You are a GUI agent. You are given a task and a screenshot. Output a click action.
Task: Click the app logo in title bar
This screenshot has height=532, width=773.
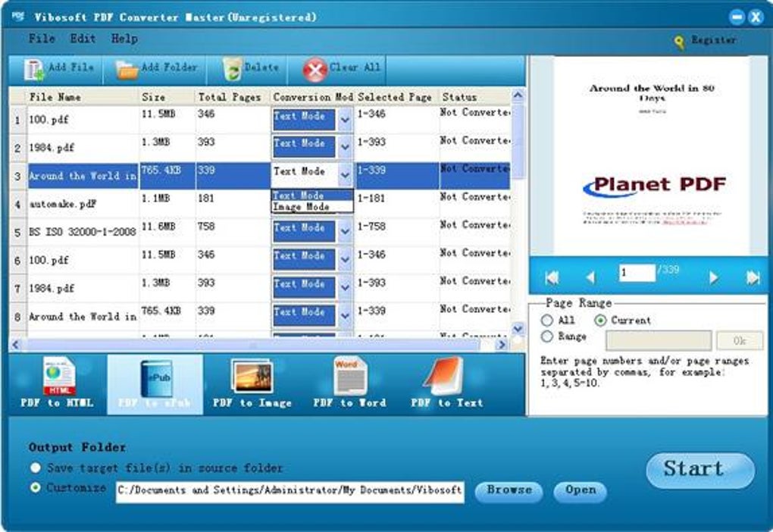(18, 16)
